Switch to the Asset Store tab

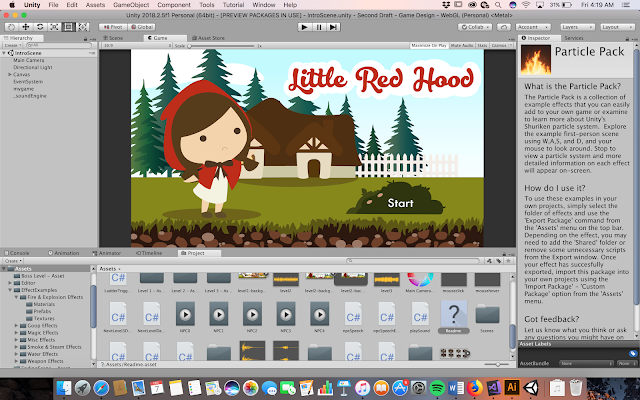(208, 38)
